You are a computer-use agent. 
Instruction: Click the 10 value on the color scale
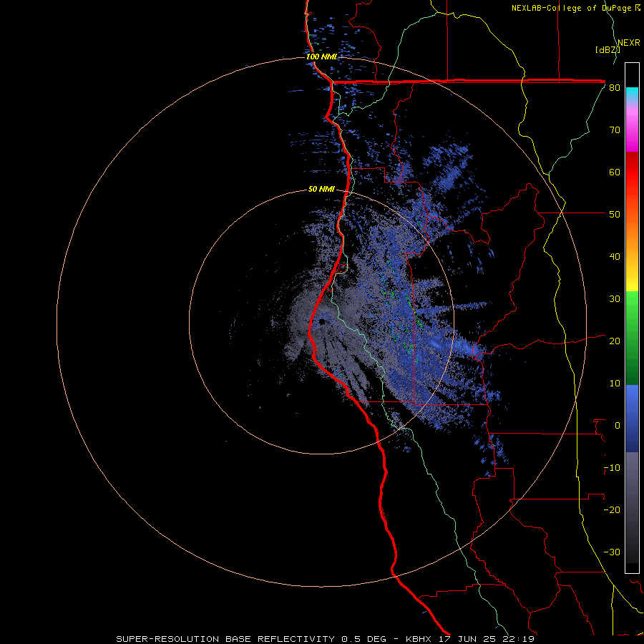pyautogui.click(x=615, y=384)
